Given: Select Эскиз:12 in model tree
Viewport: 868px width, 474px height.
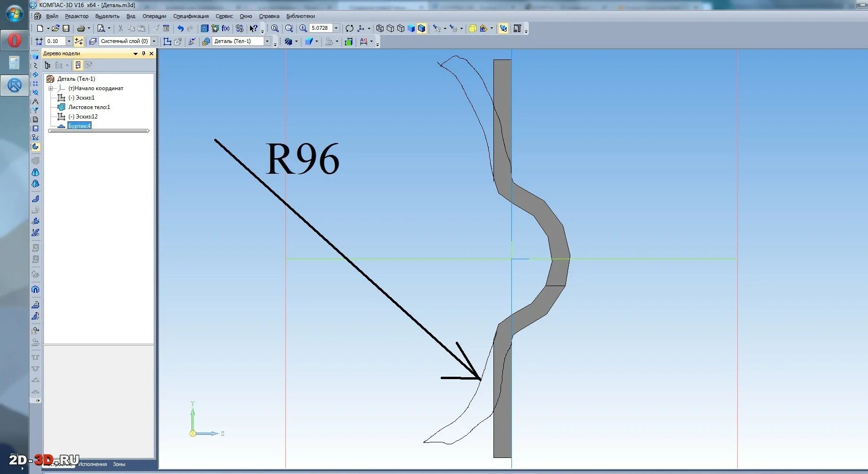Looking at the screenshot, I should tap(83, 117).
